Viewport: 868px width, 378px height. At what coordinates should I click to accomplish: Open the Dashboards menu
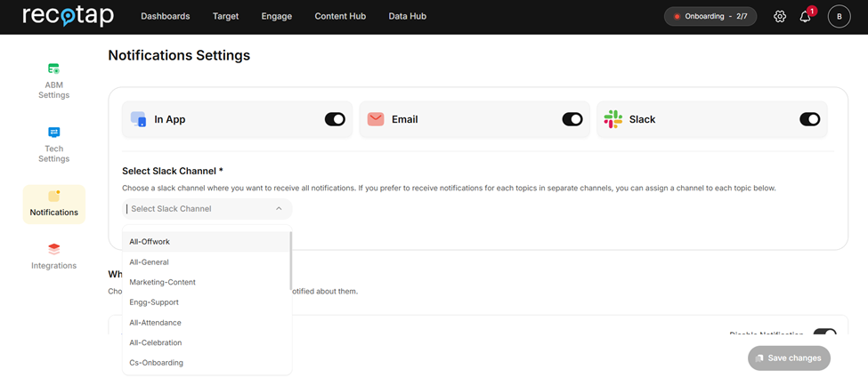coord(166,16)
